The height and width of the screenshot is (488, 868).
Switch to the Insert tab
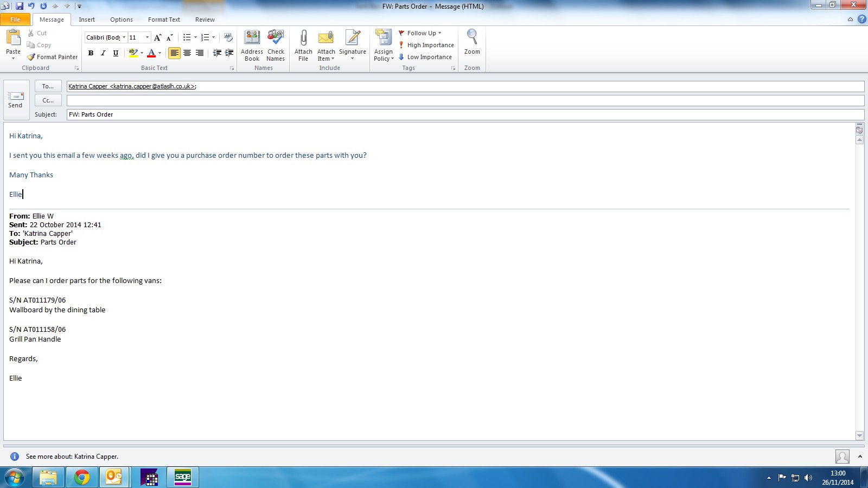click(x=87, y=20)
